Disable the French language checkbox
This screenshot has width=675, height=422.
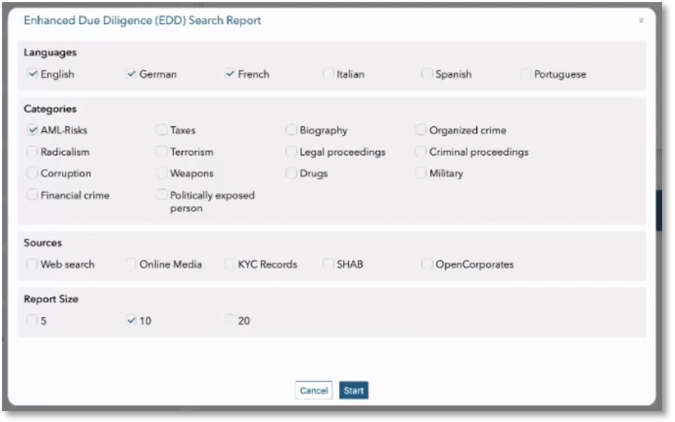[x=230, y=74]
